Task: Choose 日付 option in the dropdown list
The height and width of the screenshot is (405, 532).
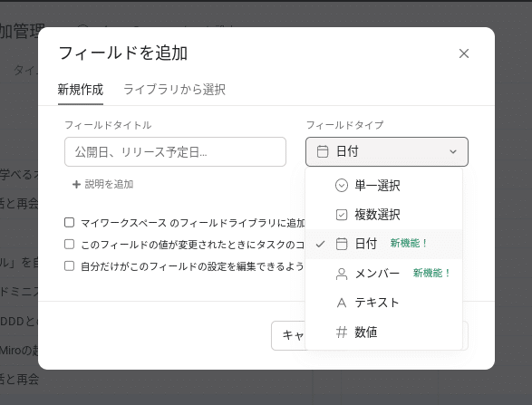Action: click(x=383, y=244)
